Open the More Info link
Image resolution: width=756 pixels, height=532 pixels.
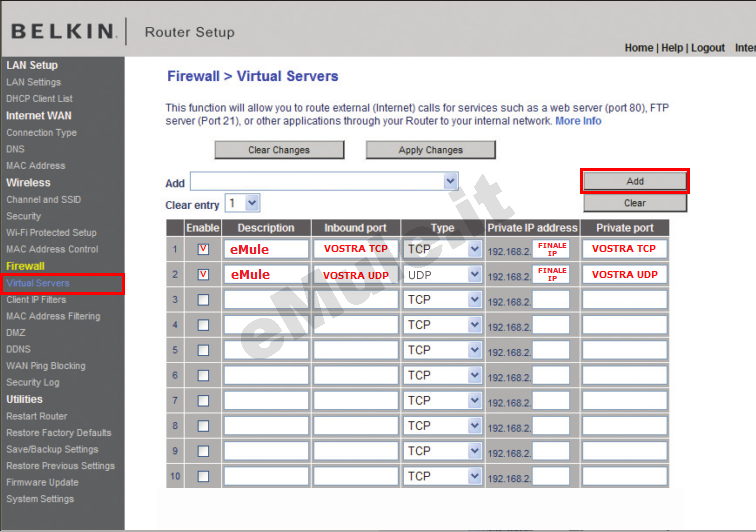(578, 121)
